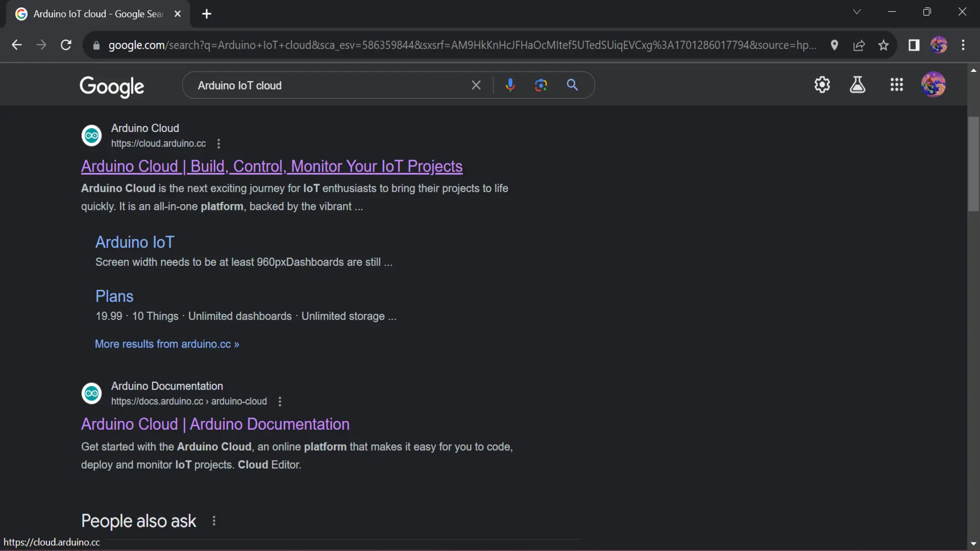
Task: Click More results from arduino.cc
Action: (x=167, y=344)
